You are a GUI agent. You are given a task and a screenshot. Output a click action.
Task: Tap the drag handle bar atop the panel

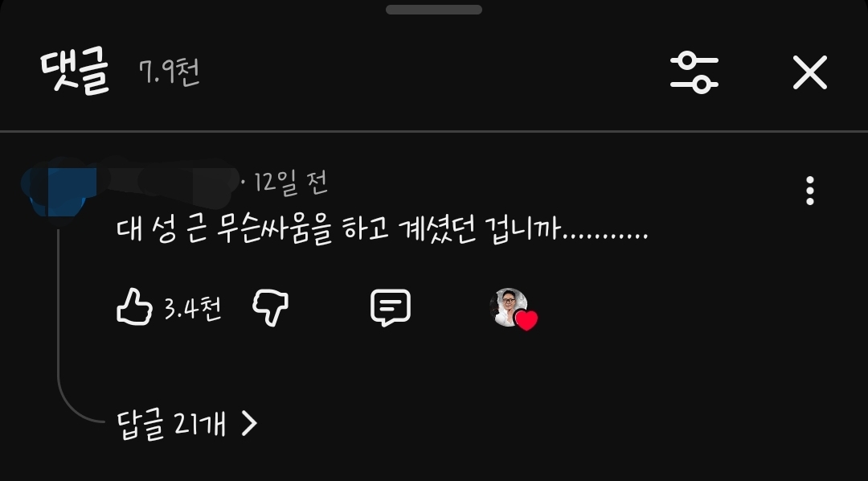(x=433, y=10)
